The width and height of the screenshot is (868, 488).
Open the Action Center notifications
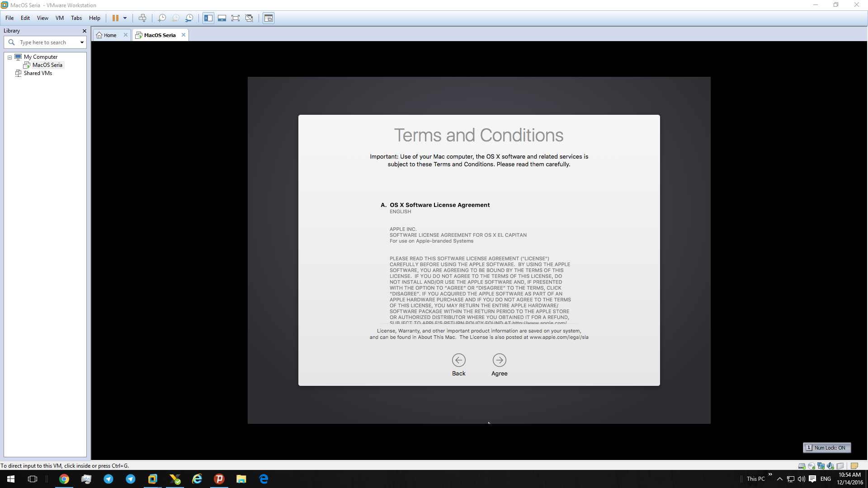point(812,479)
